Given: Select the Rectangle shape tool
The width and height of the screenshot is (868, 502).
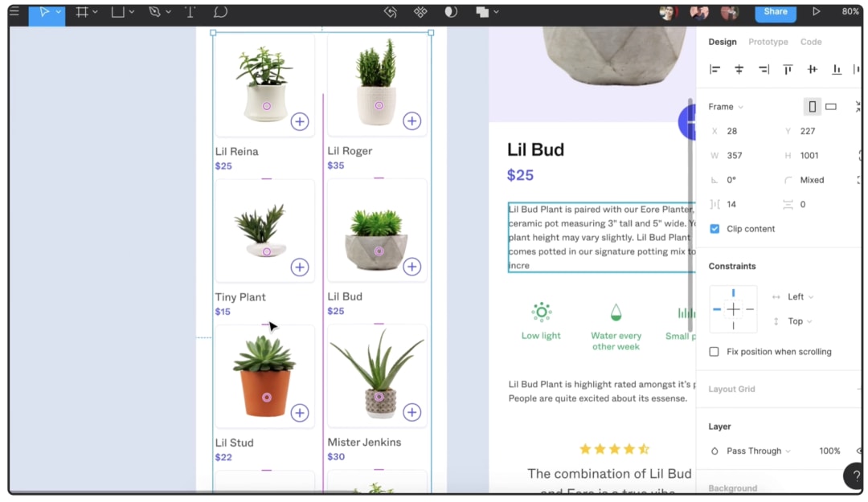Looking at the screenshot, I should coord(117,11).
